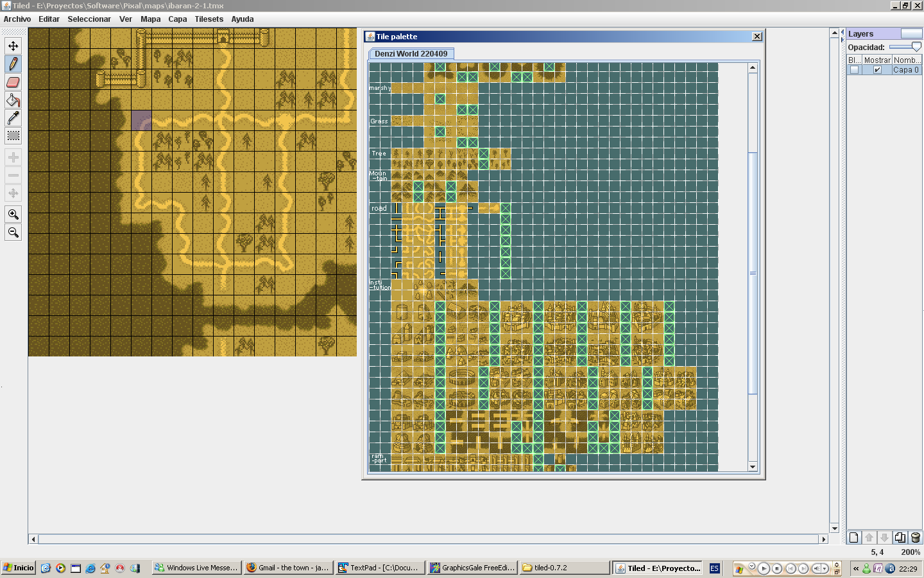Click the Zoom in magnifier icon
The width and height of the screenshot is (924, 578).
click(13, 214)
